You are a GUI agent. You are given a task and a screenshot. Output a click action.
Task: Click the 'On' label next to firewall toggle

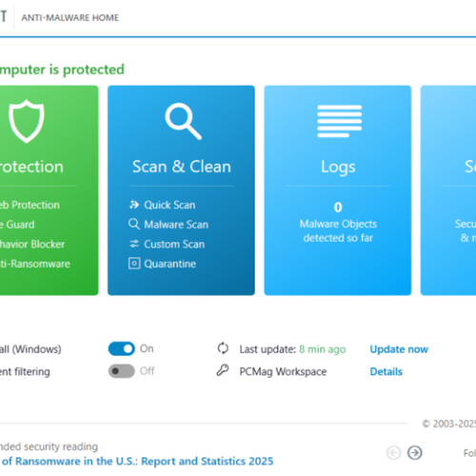[147, 348]
